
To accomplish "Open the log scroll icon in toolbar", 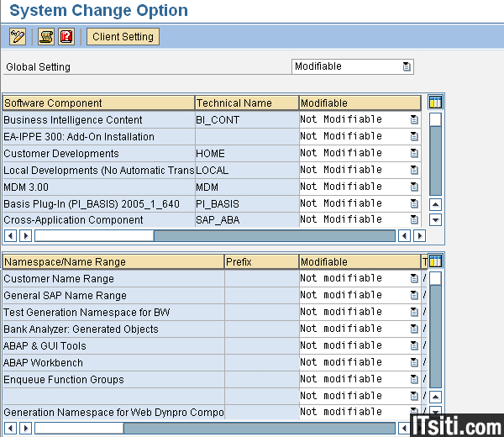I will (46, 37).
